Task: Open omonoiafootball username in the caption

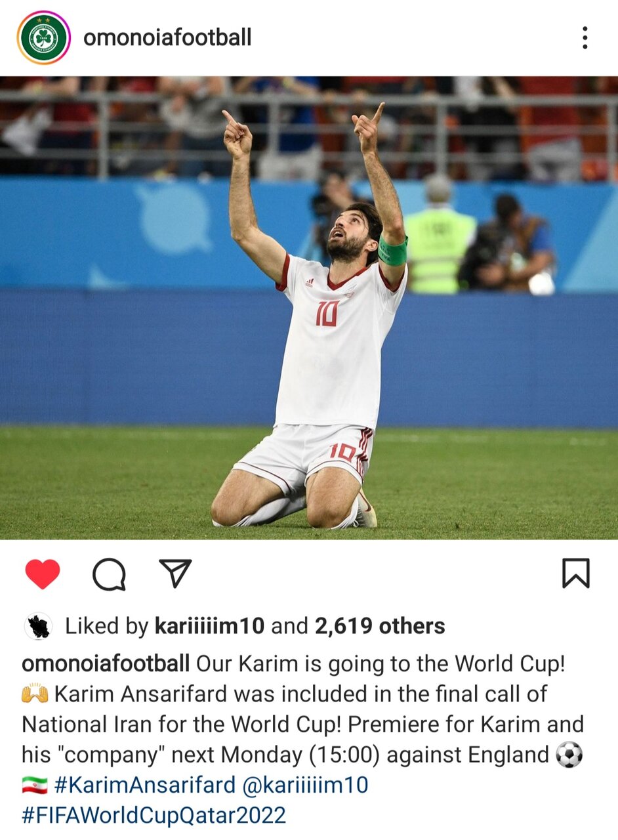Action: 106,663
